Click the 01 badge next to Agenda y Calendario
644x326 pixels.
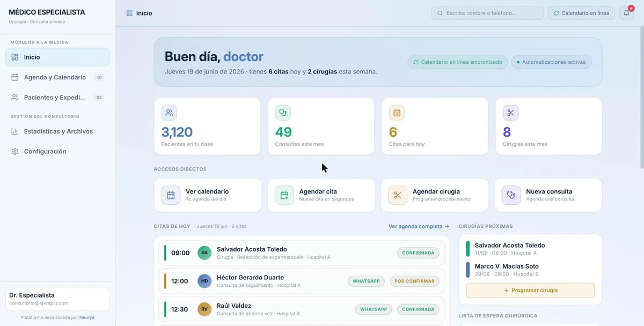[99, 77]
